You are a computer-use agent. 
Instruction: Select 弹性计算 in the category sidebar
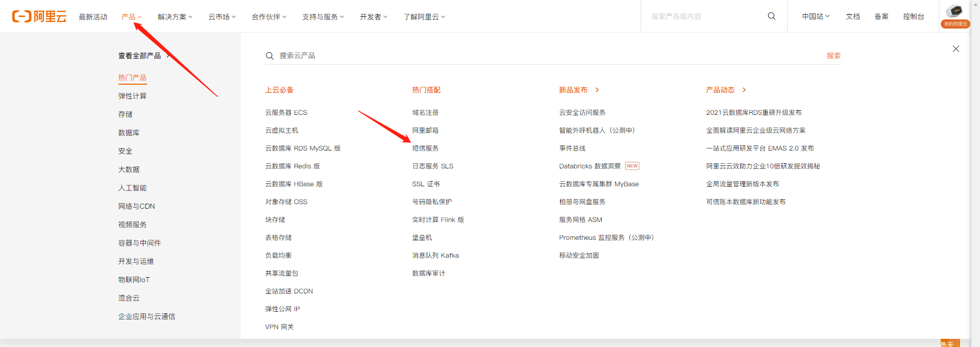132,96
